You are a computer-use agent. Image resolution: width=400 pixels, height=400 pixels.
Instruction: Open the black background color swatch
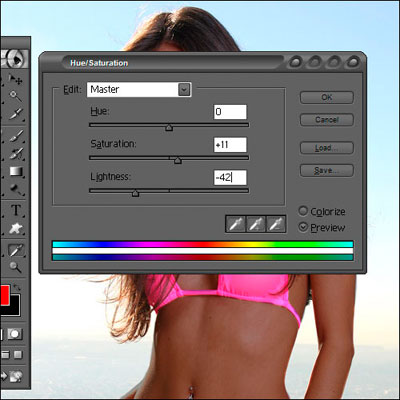coord(15,310)
